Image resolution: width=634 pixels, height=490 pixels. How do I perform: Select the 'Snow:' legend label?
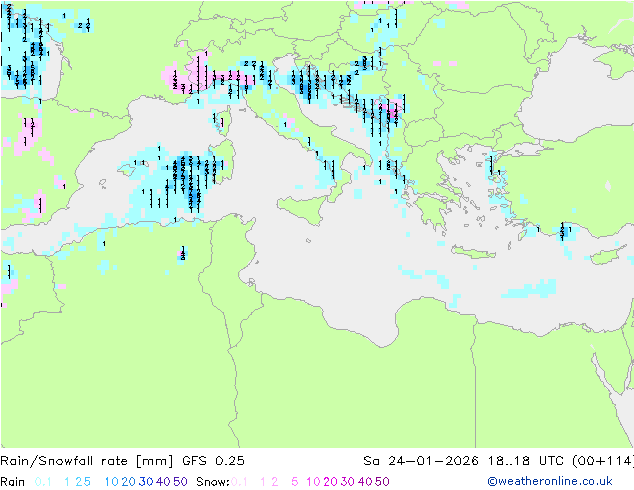tap(213, 482)
